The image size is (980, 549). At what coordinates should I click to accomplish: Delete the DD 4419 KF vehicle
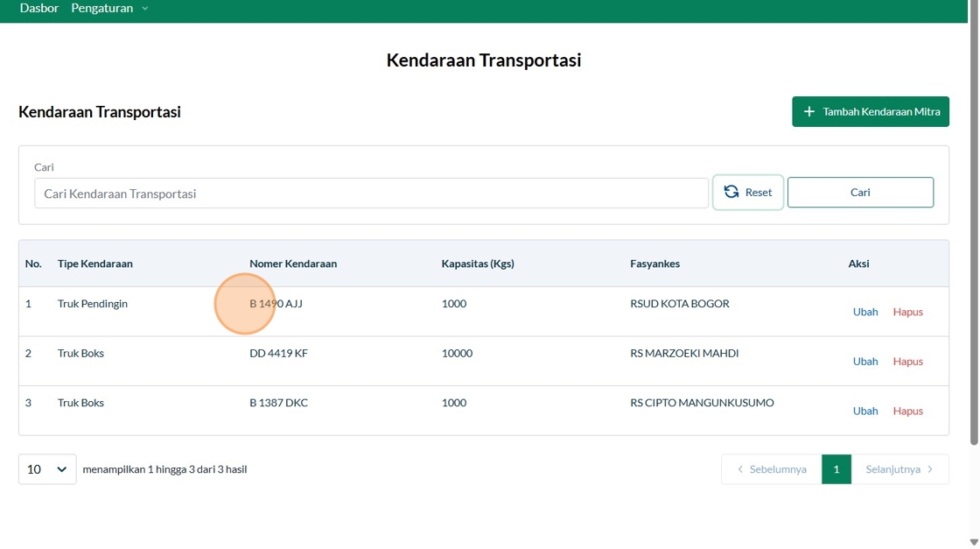(907, 362)
